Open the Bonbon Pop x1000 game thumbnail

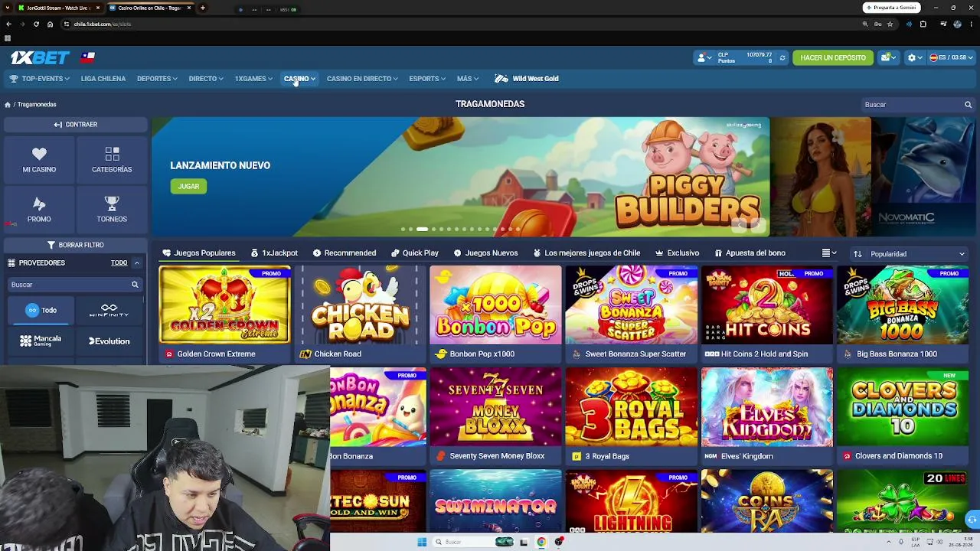coord(495,305)
